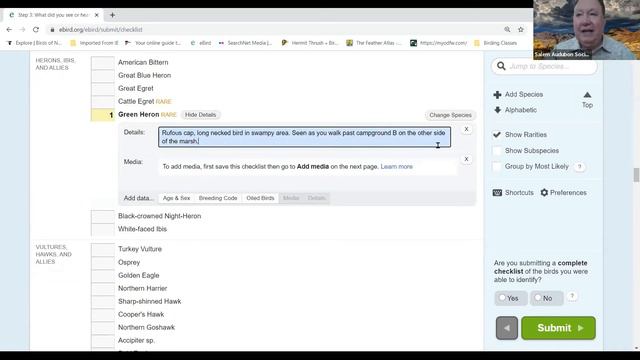Click the Northern Harrier species name

142,289
